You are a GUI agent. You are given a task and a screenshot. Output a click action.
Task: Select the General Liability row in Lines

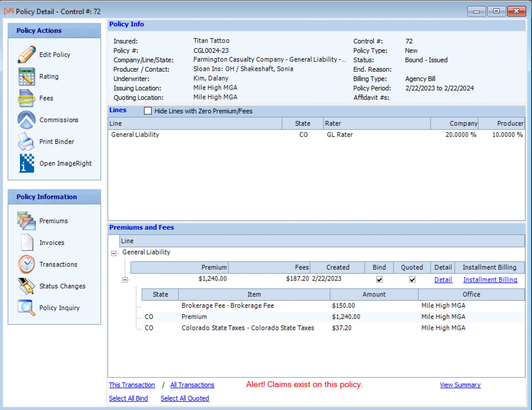pyautogui.click(x=316, y=135)
